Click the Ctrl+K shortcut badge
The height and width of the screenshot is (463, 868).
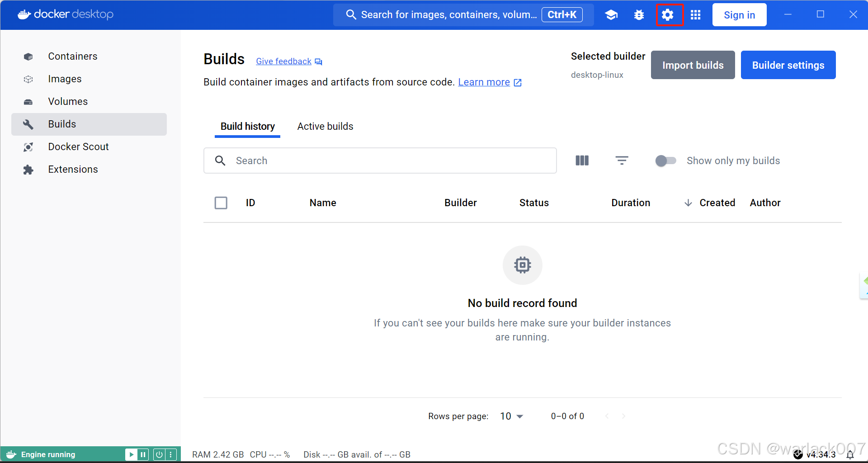tap(562, 15)
